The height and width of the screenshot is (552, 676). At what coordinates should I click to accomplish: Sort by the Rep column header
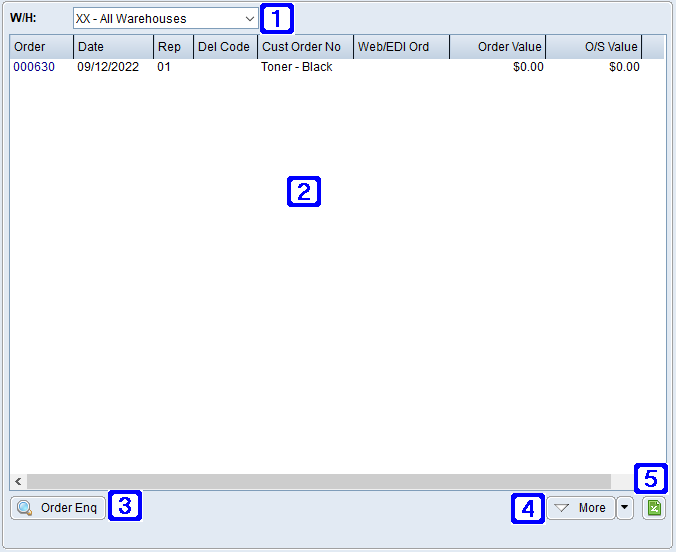coord(173,47)
